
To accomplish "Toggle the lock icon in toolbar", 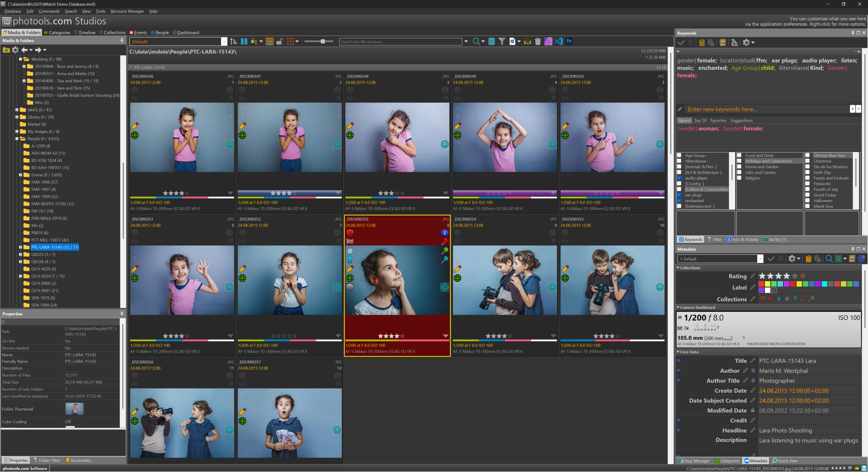I will tap(280, 41).
